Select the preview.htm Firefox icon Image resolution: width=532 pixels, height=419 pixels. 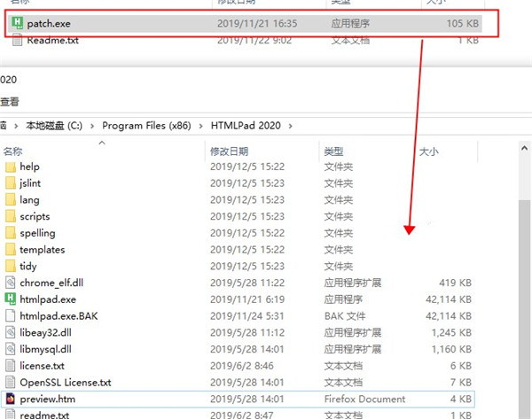coord(11,399)
